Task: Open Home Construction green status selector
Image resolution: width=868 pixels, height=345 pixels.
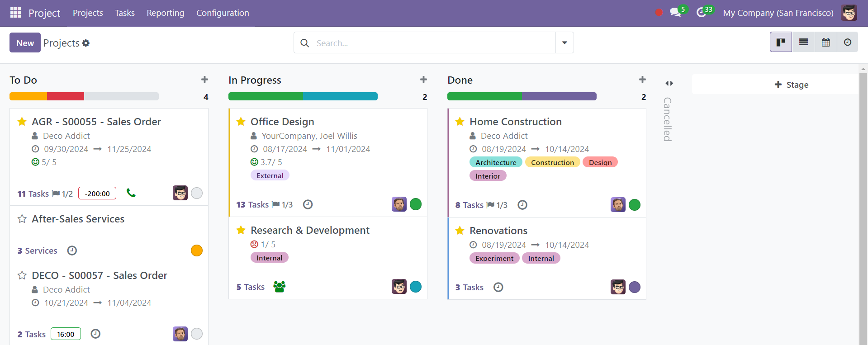Action: click(635, 205)
